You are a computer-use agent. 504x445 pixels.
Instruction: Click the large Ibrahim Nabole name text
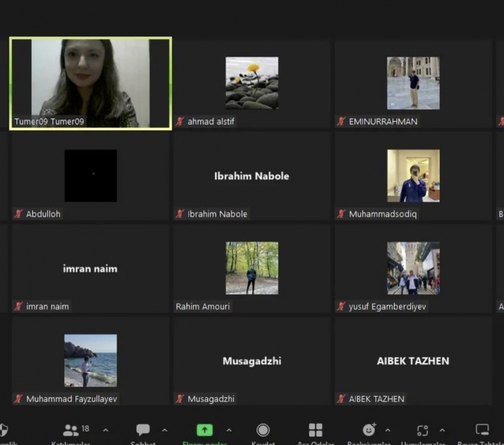251,176
